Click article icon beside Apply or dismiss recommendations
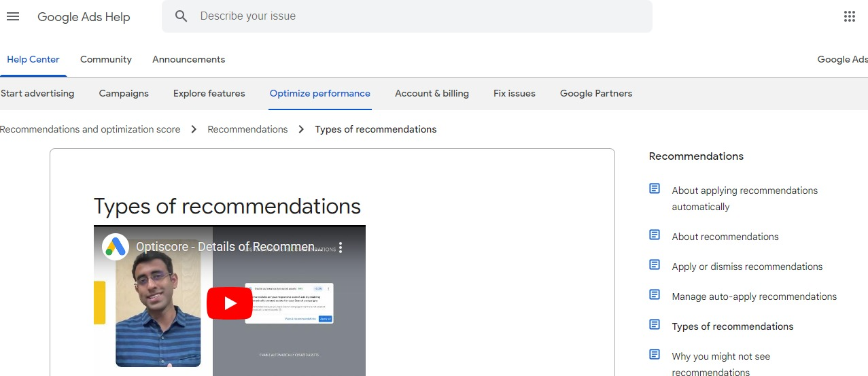Viewport: 868px width, 376px height. pyautogui.click(x=655, y=265)
